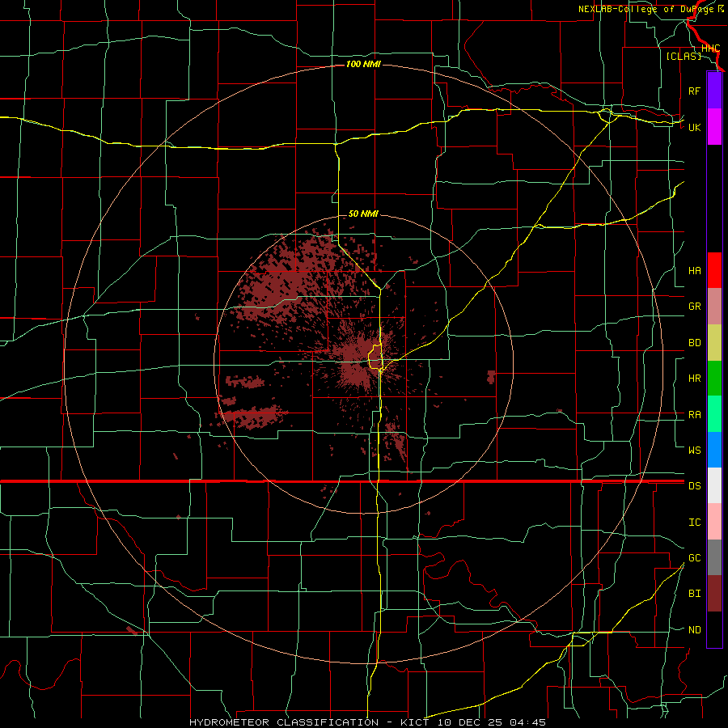Click the red HA legend color swatch
728x728 pixels.
pos(714,270)
